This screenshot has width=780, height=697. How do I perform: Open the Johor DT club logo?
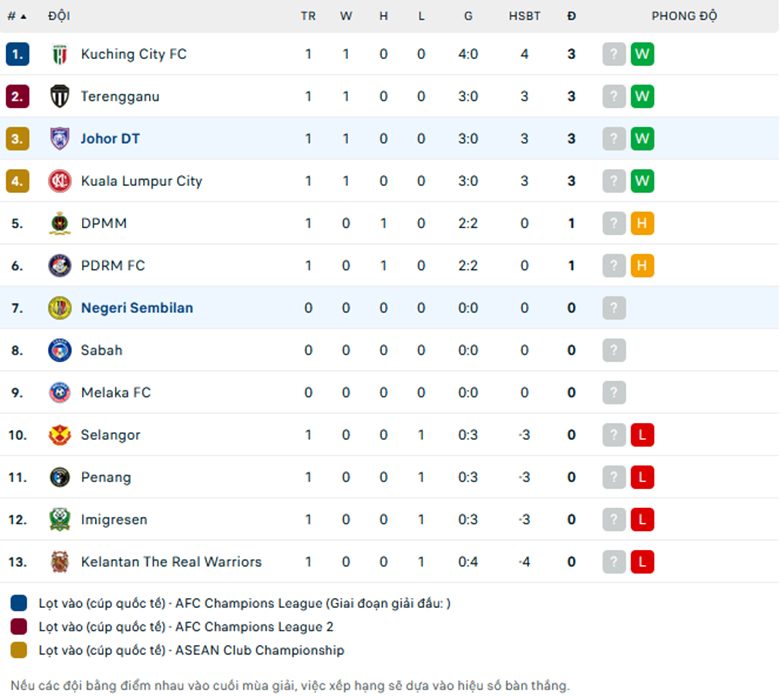pyautogui.click(x=60, y=139)
